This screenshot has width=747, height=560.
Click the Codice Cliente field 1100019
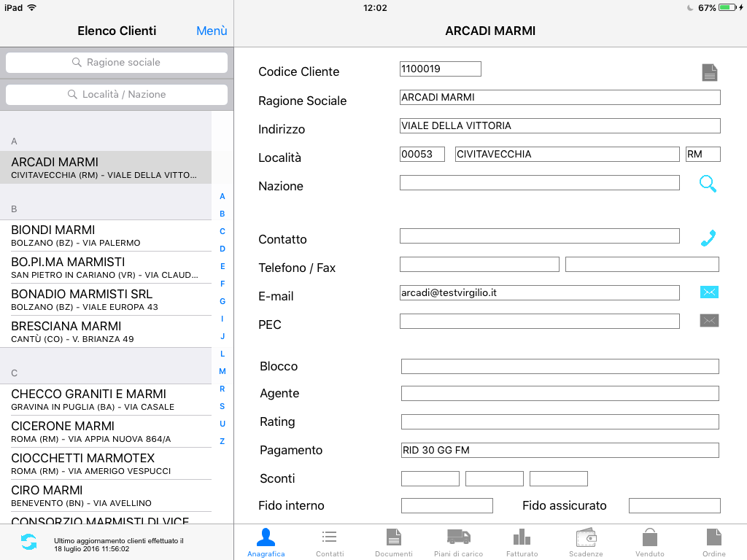click(x=440, y=69)
